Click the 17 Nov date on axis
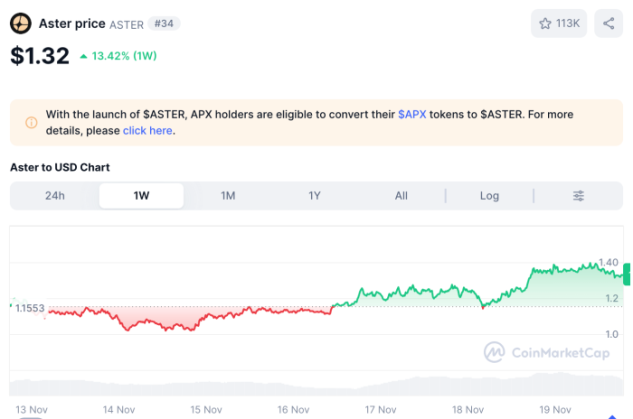 380,410
